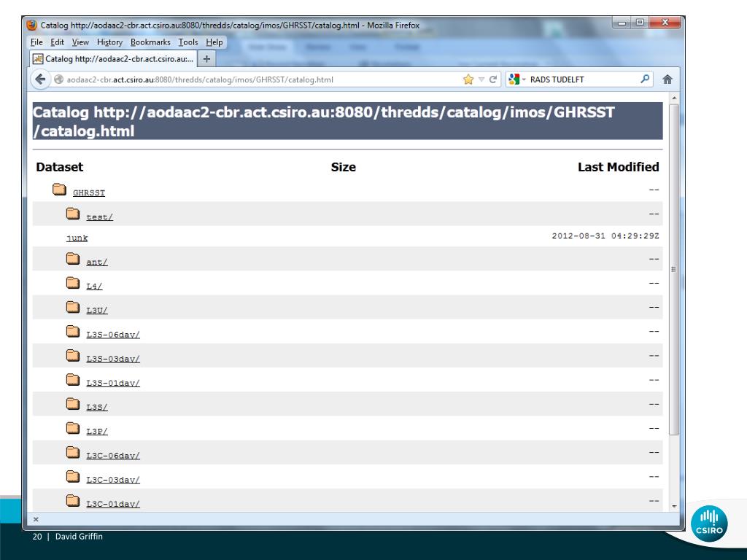Open the L3U/ folder link
The width and height of the screenshot is (747, 560).
97,311
